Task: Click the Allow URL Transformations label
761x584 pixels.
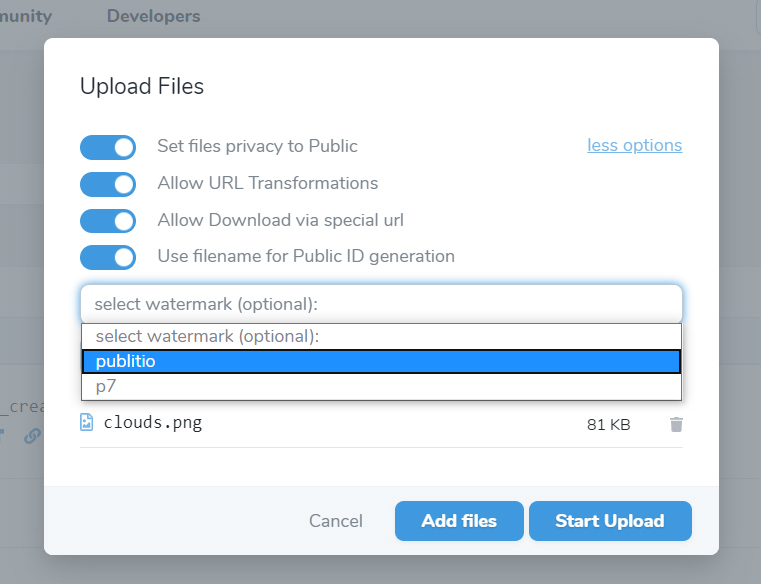Action: [268, 183]
